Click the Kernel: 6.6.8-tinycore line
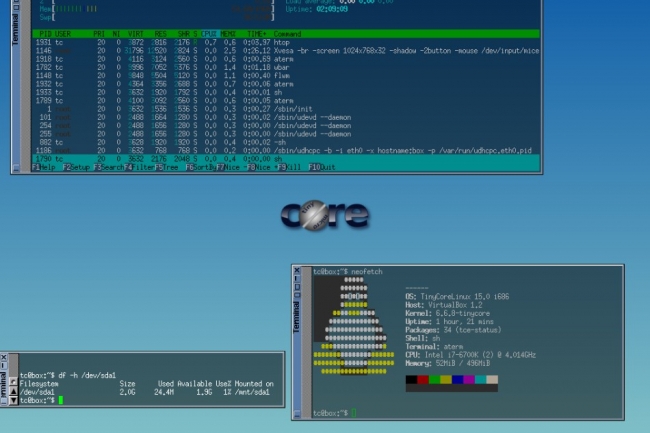The height and width of the screenshot is (433, 650). (448, 313)
